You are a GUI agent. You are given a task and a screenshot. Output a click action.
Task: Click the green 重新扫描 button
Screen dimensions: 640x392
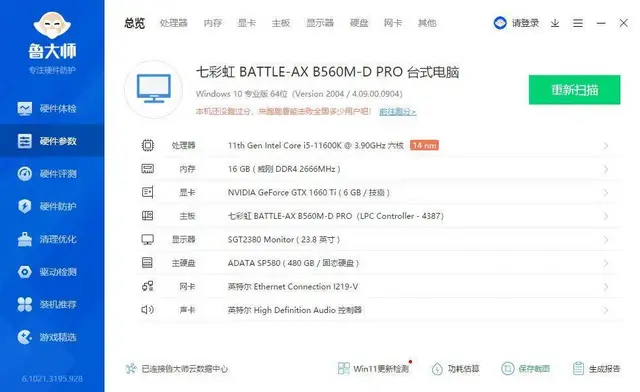(574, 89)
